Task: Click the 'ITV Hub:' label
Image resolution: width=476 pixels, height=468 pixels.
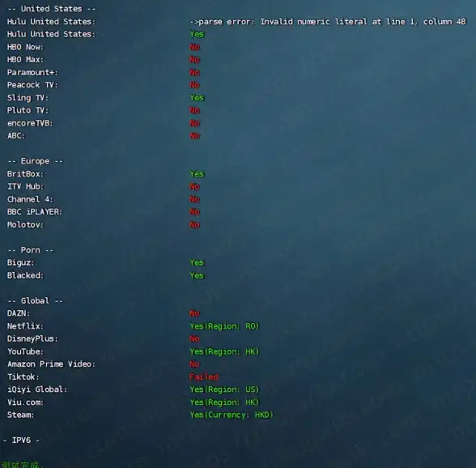Action: [26, 186]
